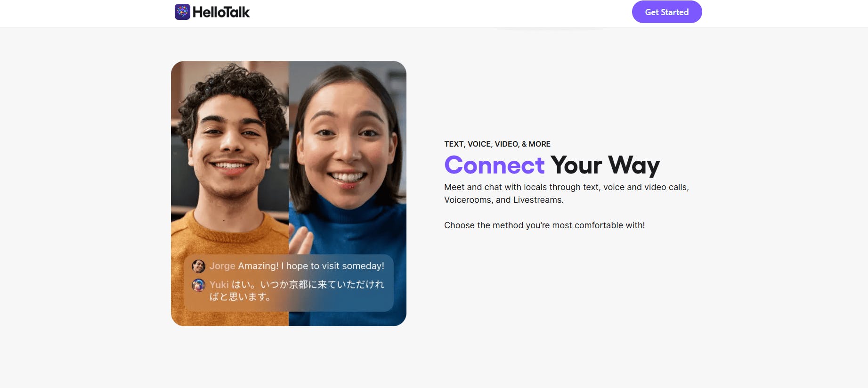Click the purple word "Connect"

495,165
